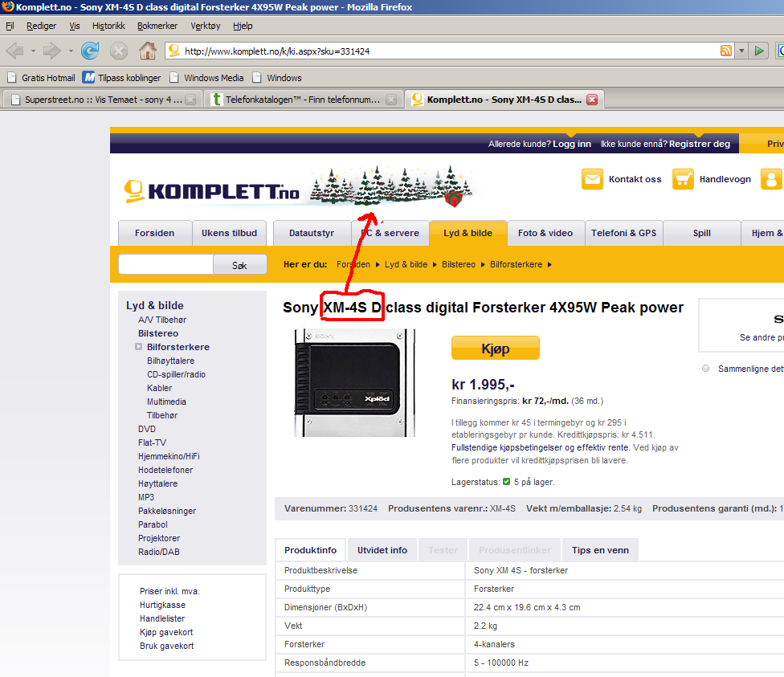Open the Historikk menu

pos(108,26)
